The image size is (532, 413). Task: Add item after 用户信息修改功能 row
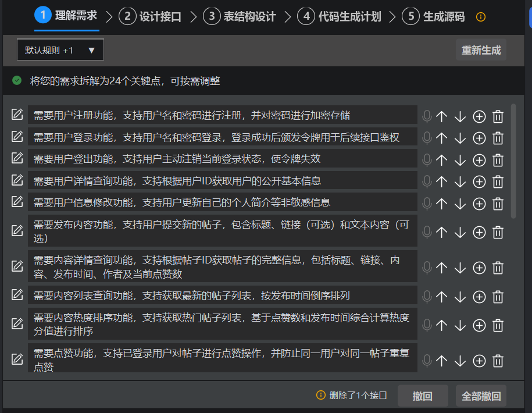coord(479,204)
